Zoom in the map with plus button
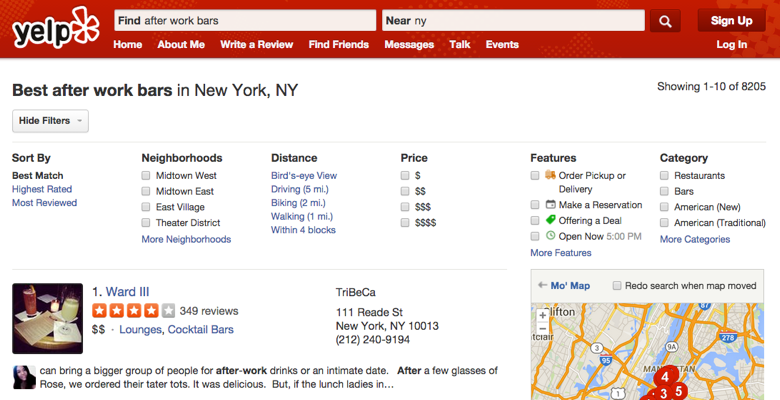 542,315
